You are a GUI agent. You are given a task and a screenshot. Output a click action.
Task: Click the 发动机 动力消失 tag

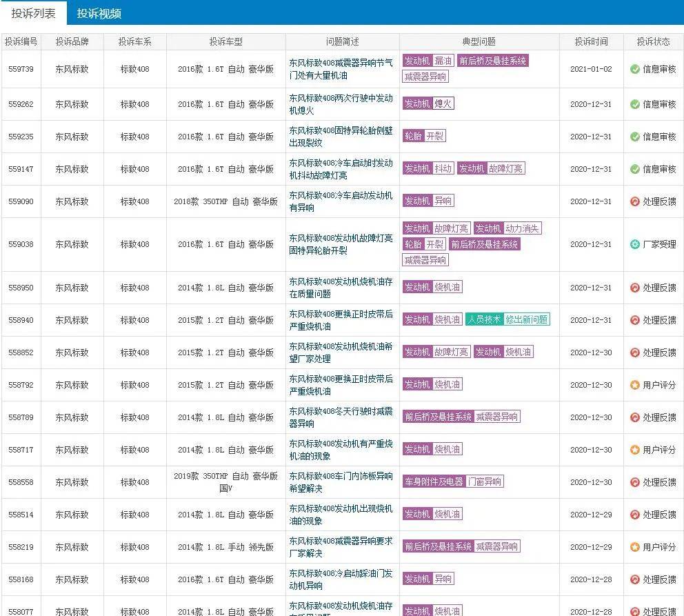click(507, 228)
